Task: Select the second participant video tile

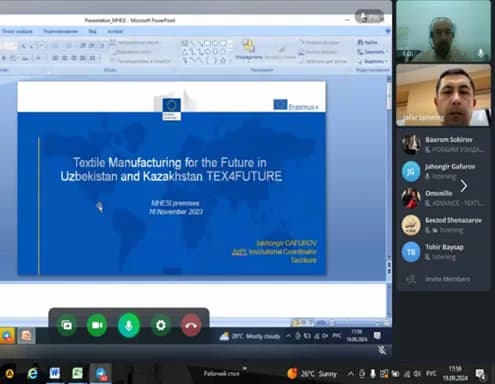Action: 443,96
